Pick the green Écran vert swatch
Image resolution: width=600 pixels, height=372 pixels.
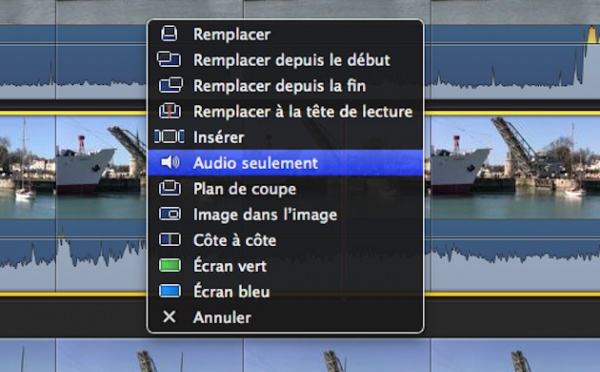(x=170, y=266)
